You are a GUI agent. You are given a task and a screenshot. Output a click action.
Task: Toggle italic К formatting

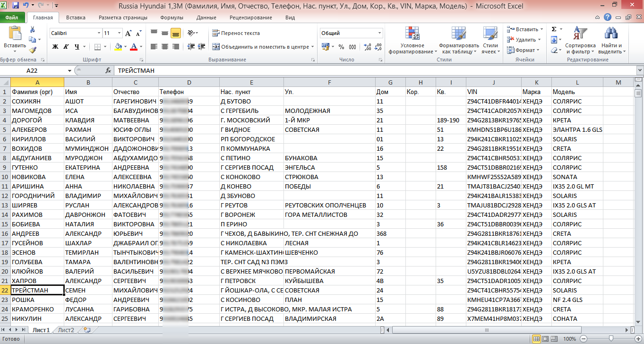coord(67,46)
